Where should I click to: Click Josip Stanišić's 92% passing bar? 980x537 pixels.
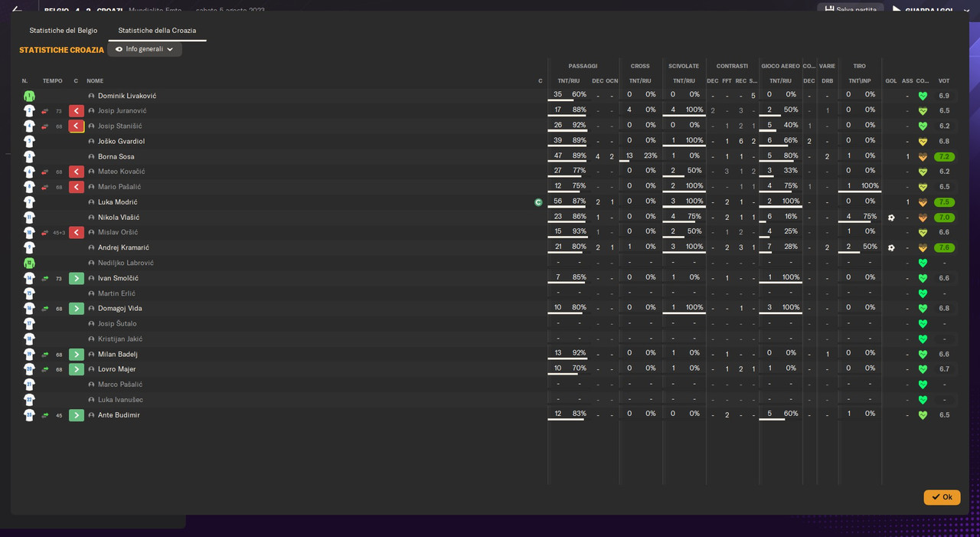(567, 132)
